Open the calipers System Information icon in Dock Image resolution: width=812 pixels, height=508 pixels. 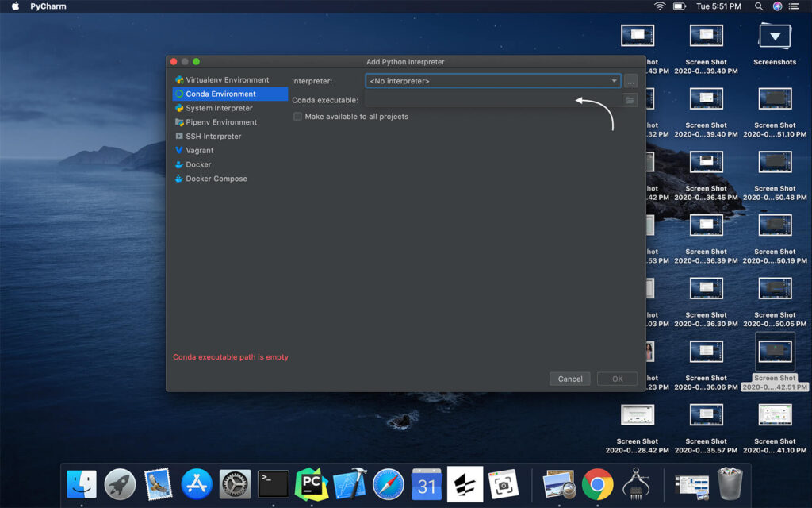[x=635, y=485]
